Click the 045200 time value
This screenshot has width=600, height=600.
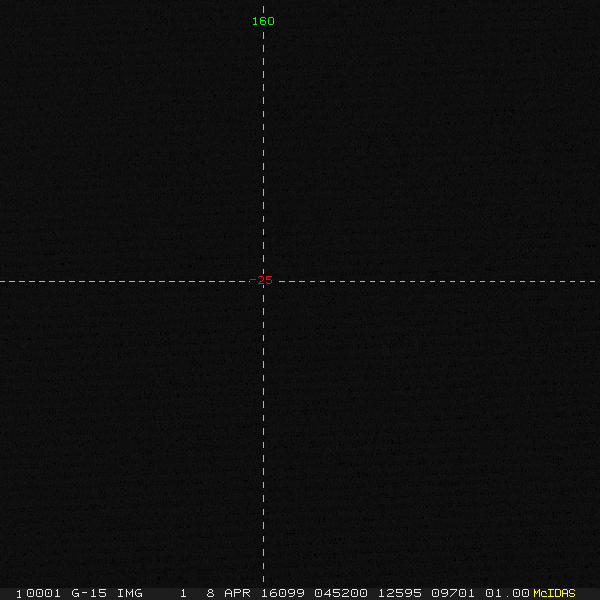341,593
